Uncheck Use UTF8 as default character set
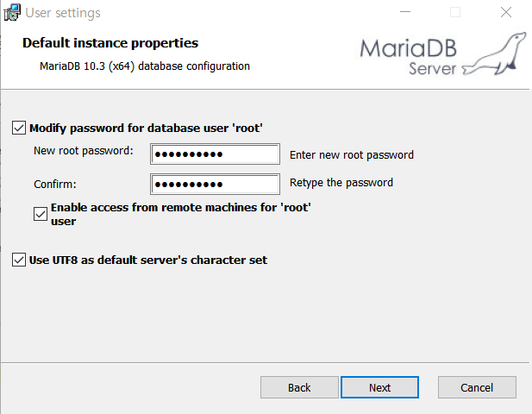 click(x=19, y=260)
